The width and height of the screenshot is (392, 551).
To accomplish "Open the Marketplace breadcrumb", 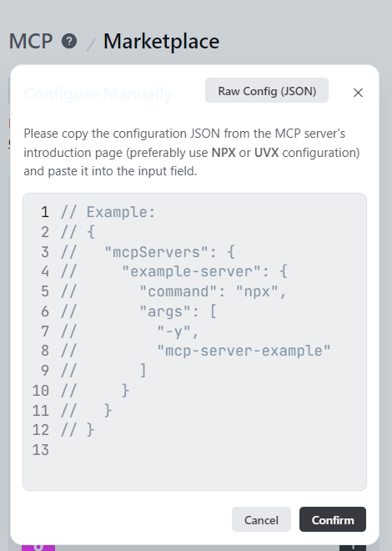I will point(162,41).
